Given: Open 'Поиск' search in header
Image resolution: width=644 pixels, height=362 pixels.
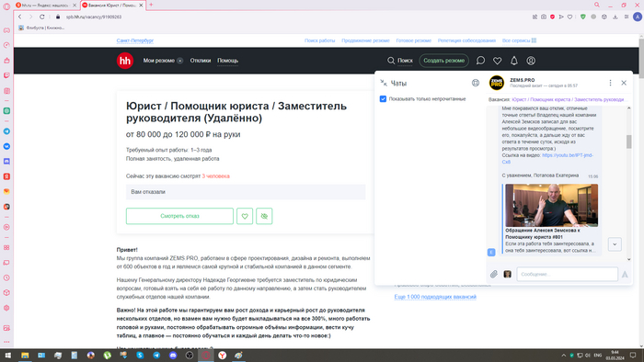Looking at the screenshot, I should coord(400,61).
